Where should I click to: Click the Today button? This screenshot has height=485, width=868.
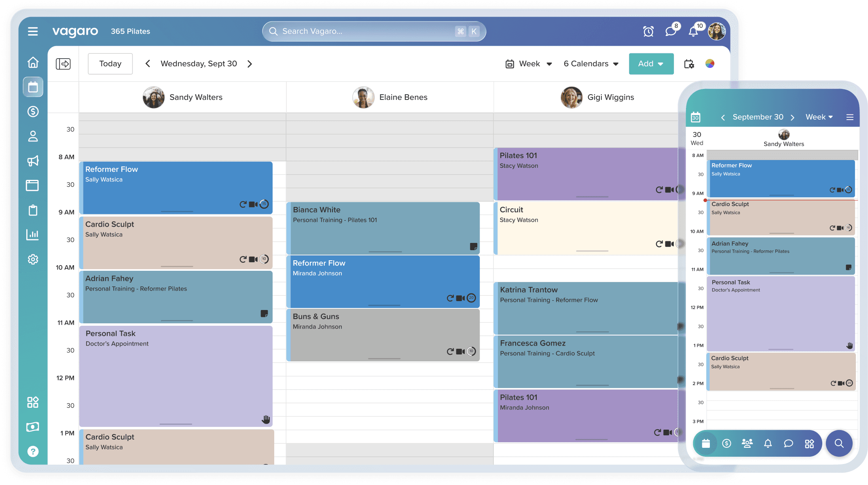click(x=110, y=64)
